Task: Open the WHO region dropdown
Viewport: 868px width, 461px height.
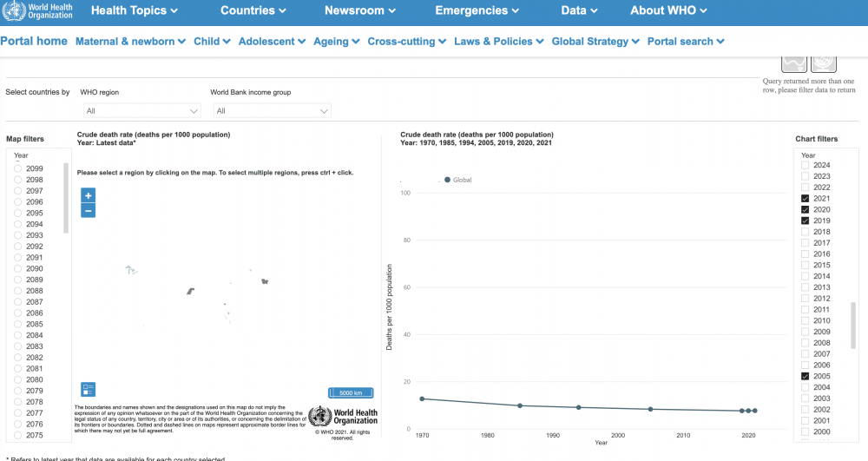Action: 142,111
